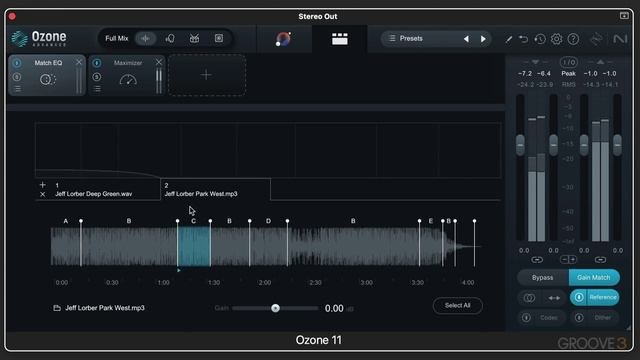This screenshot has width=640, height=360.
Task: Open the Match EQ module presets list icon
Action: coord(17,88)
